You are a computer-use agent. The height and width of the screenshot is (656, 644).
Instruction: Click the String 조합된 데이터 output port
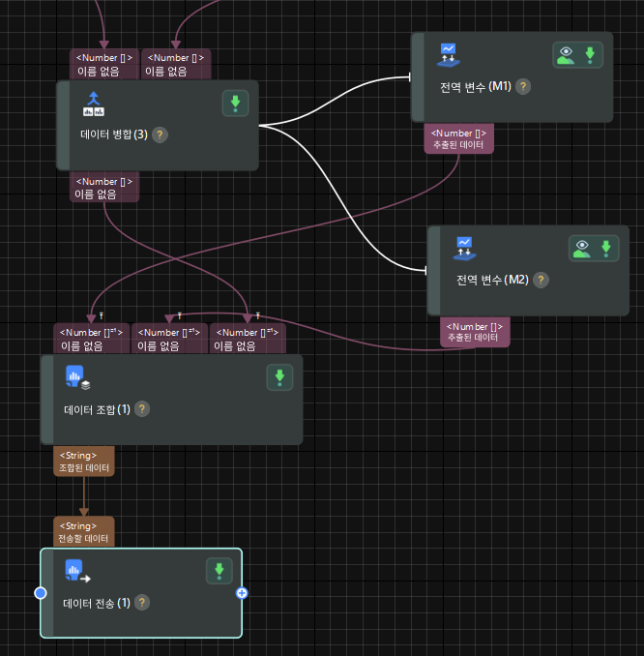pos(83,462)
